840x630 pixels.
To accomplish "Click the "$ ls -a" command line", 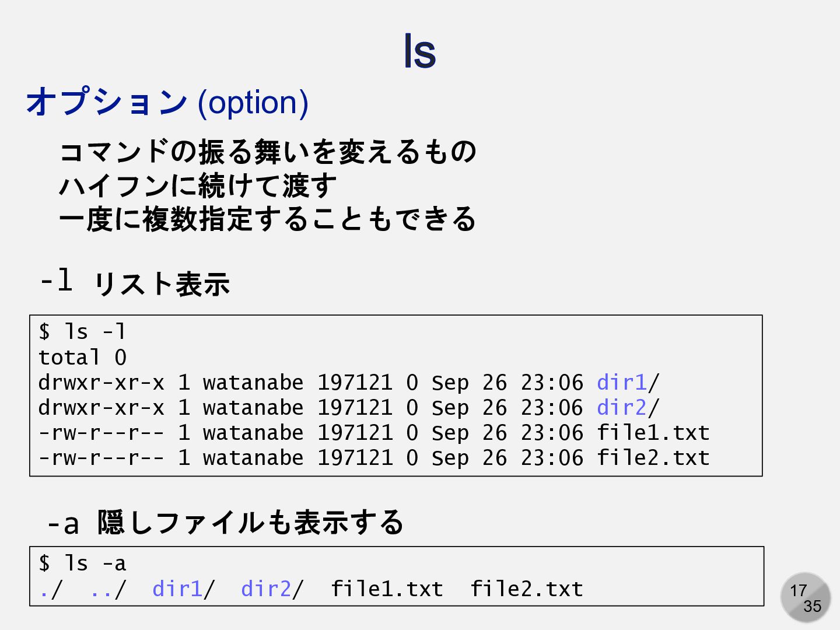I will tap(82, 563).
